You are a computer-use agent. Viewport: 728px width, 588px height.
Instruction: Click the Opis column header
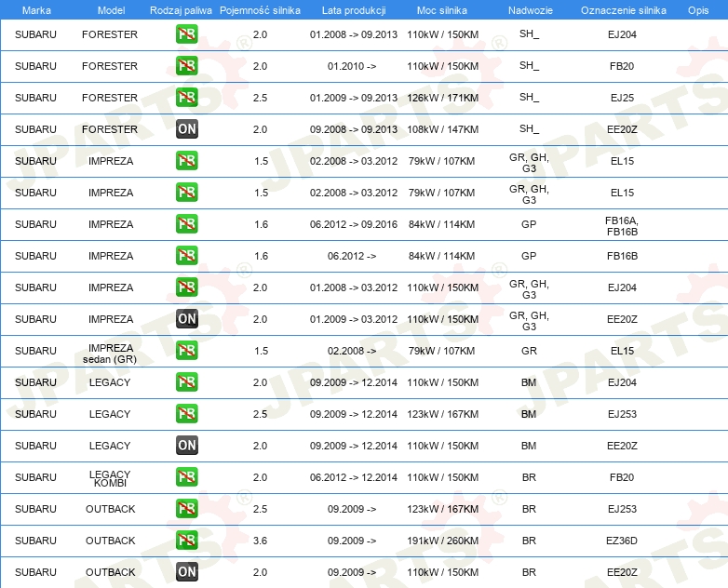[698, 10]
